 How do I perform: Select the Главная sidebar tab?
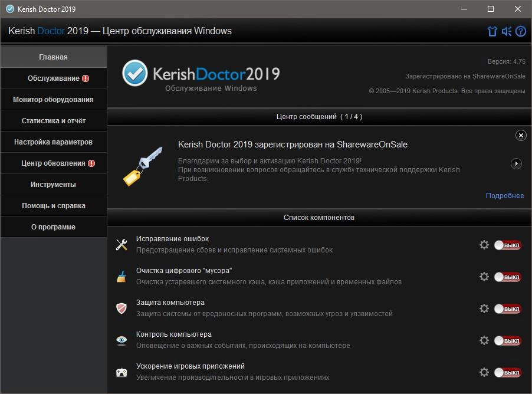point(54,57)
